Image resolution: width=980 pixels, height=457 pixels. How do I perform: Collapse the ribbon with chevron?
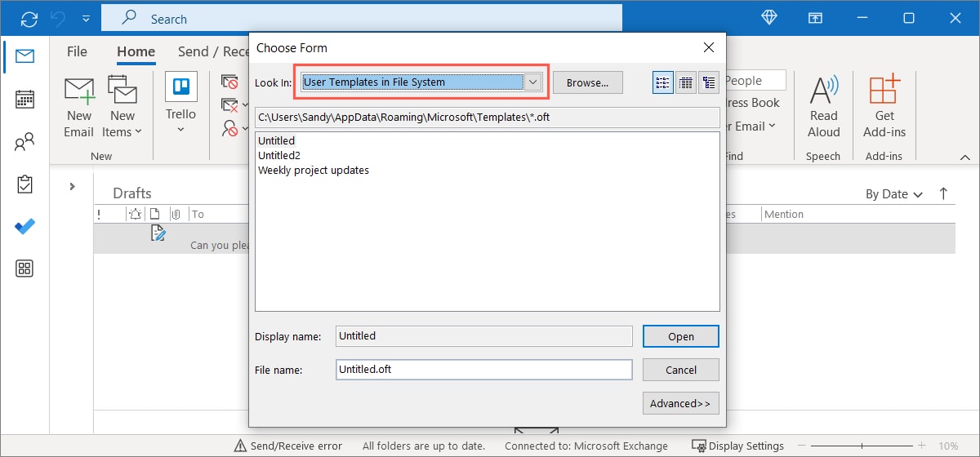(964, 157)
